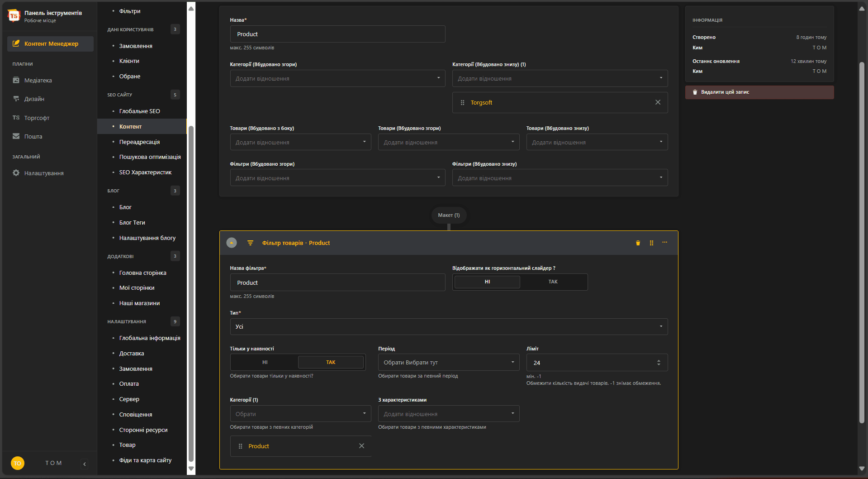Open the Торгсофт plugin
The image size is (868, 479).
coord(37,118)
